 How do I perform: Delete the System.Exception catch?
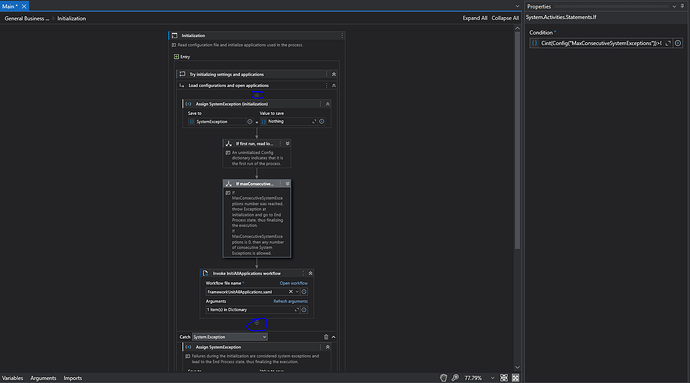coord(326,337)
